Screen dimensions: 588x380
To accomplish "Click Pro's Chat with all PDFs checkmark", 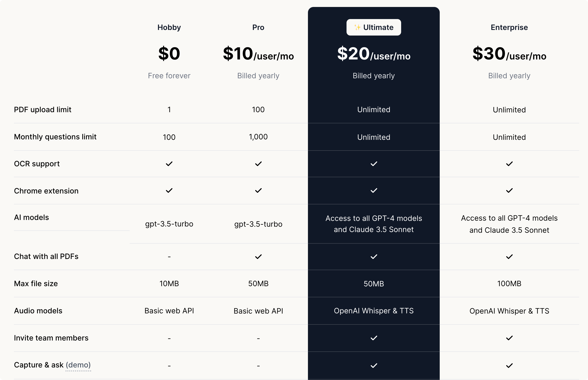I will [x=258, y=257].
